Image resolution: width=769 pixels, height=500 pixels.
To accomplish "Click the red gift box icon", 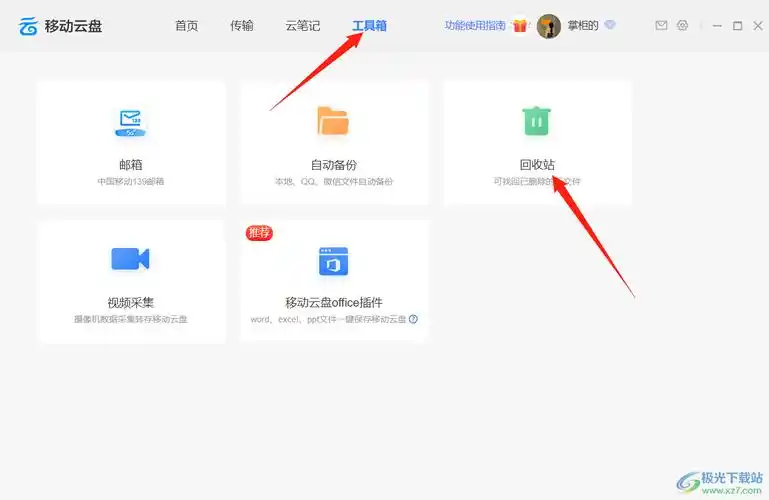I will pos(520,25).
